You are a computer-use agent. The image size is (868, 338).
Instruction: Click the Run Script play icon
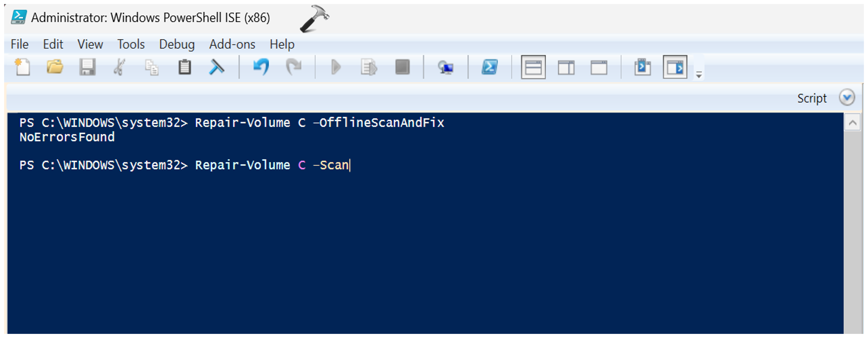[336, 67]
